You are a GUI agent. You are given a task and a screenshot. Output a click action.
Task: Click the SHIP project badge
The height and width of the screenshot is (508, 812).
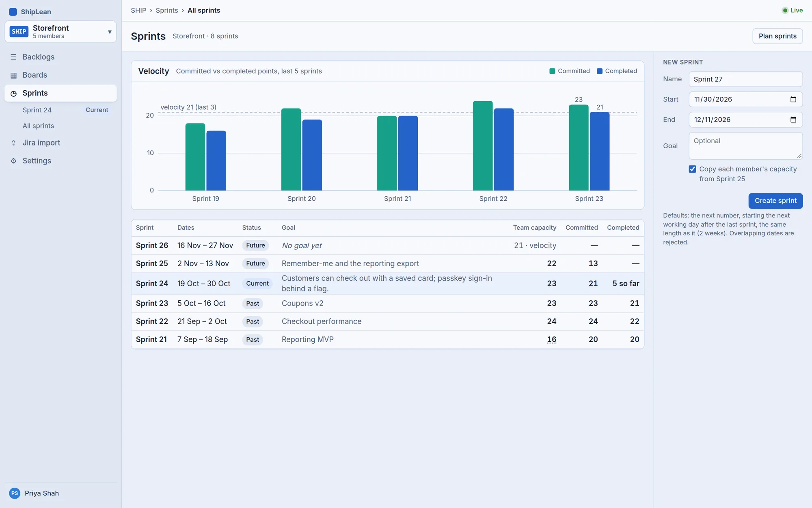point(19,32)
